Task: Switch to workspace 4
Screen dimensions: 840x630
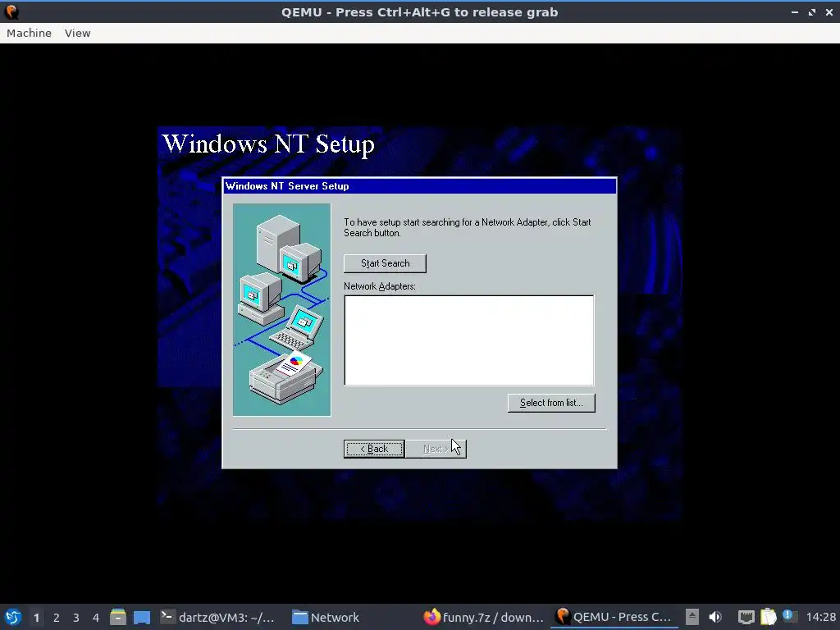Action: (96, 617)
